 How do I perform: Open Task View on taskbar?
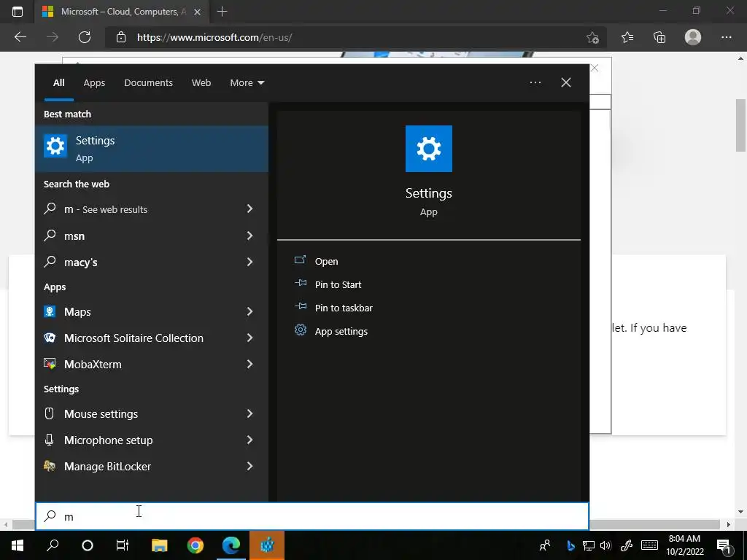point(123,545)
